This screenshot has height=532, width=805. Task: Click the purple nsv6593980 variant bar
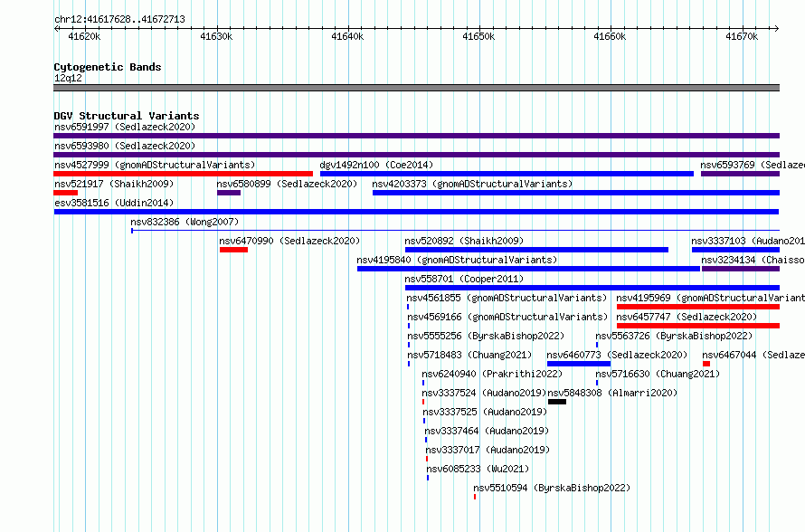416,155
